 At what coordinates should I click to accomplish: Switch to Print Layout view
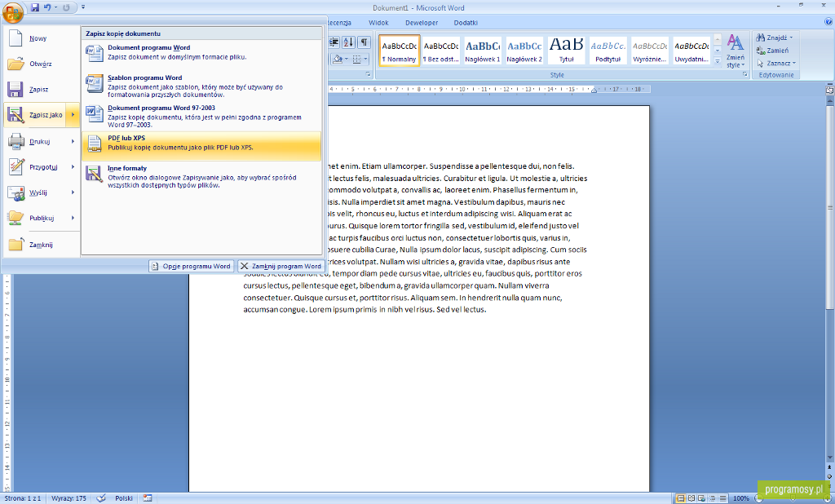coord(681,498)
